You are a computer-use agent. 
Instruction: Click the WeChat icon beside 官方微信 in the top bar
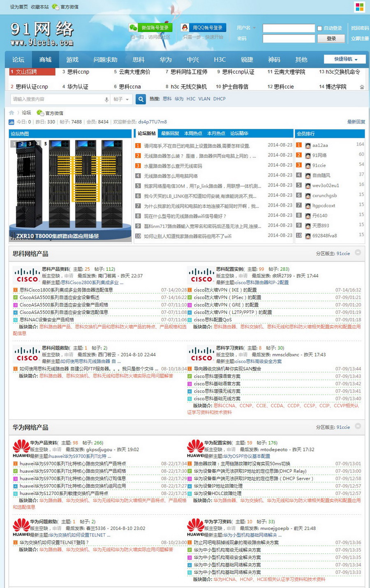[x=56, y=7]
